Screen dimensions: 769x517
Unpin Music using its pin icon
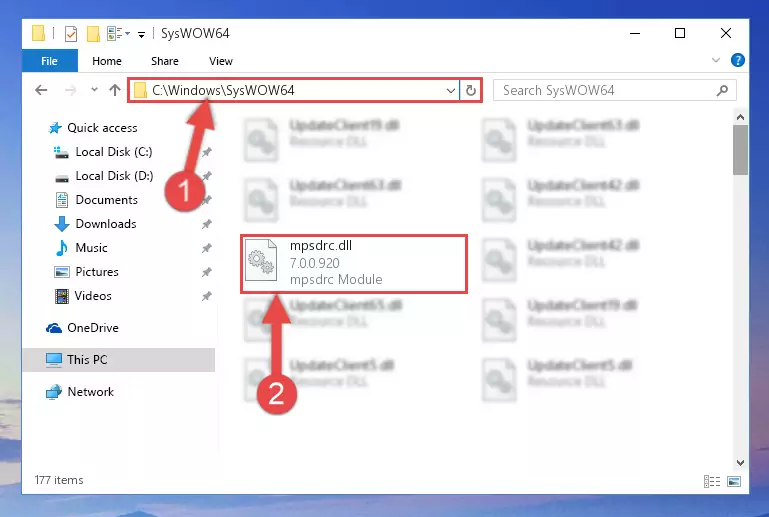(x=206, y=248)
